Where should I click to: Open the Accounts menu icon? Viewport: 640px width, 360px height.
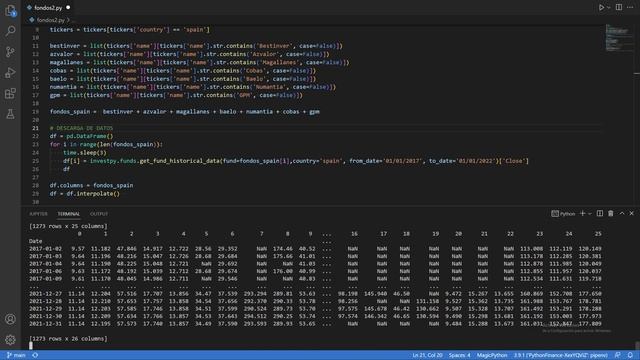point(11,319)
